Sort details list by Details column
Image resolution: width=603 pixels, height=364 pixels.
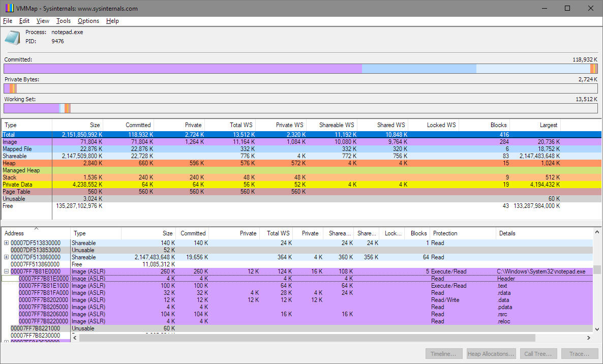pyautogui.click(x=544, y=233)
